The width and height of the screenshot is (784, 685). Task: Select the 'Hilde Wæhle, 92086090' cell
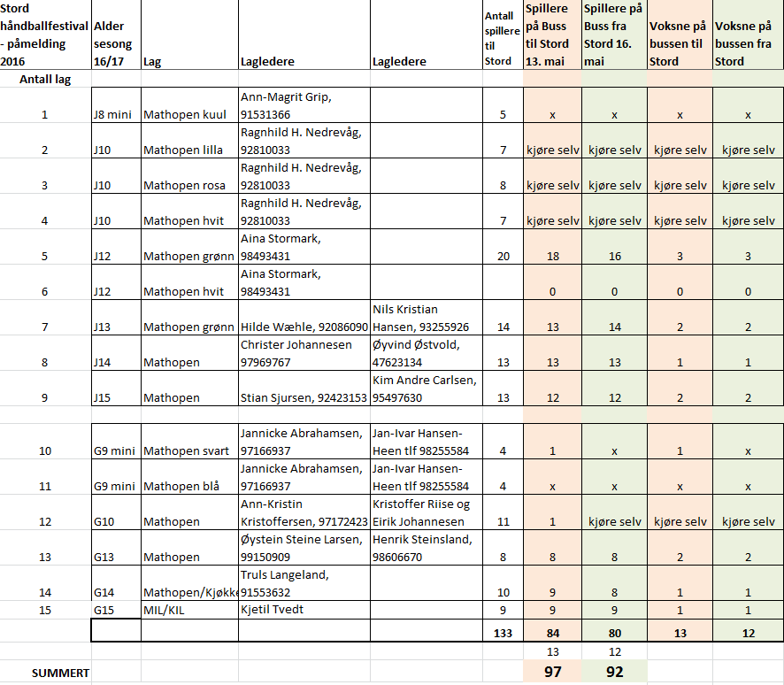304,327
